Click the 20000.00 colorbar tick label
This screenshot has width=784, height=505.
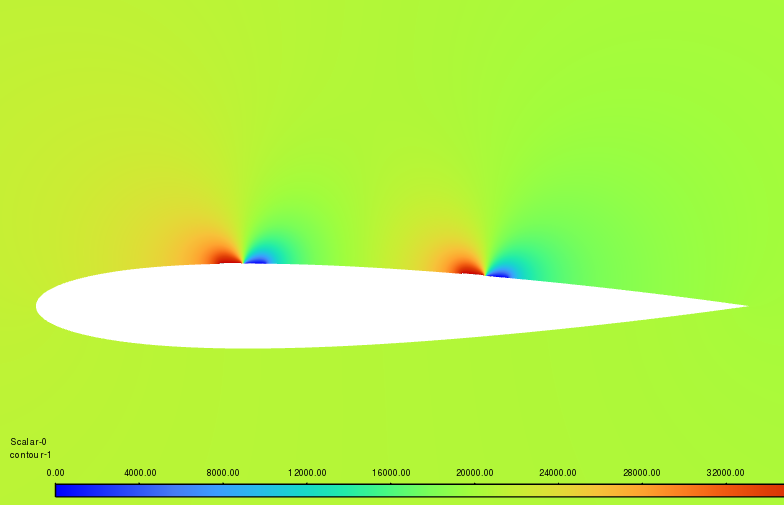tap(475, 472)
